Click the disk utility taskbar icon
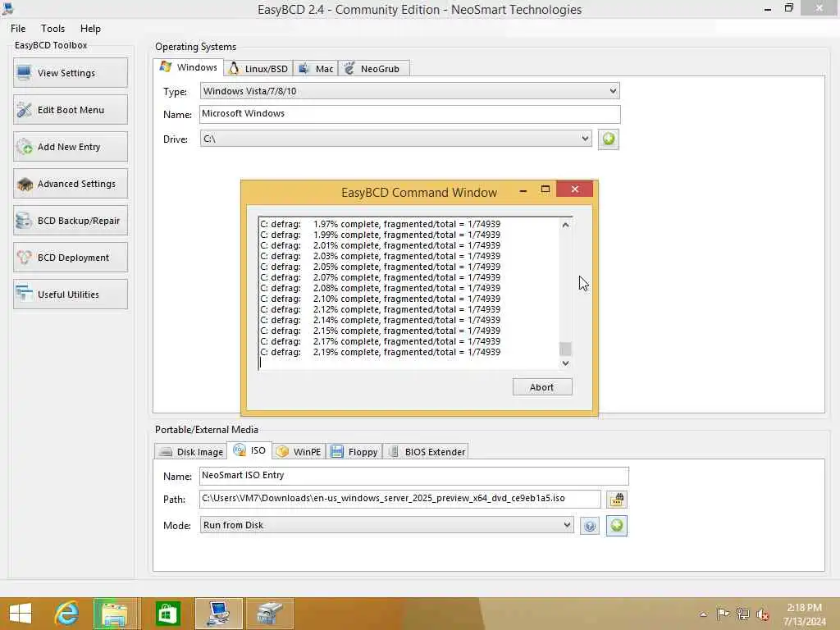 tap(269, 614)
